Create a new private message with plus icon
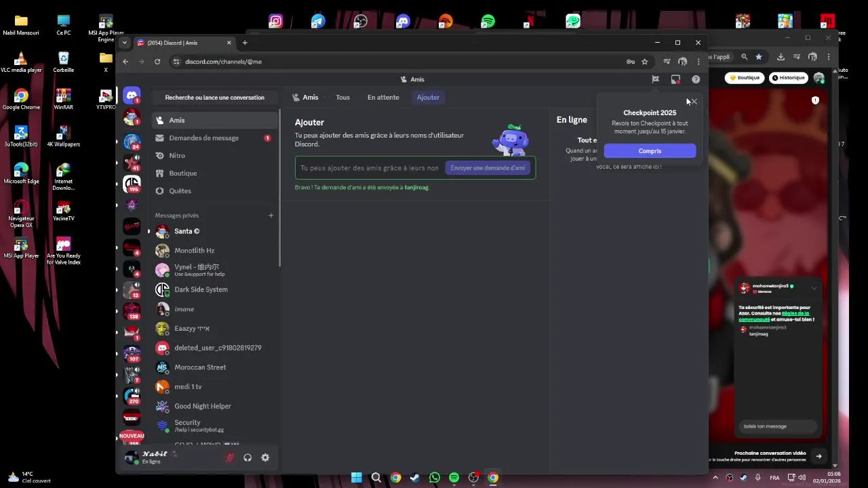Screen dimensions: 868x488 (271, 216)
